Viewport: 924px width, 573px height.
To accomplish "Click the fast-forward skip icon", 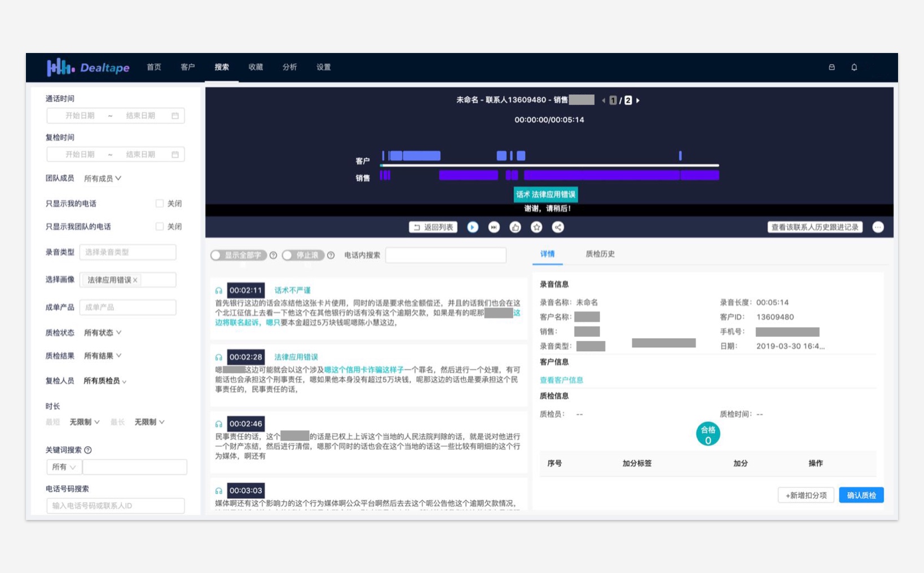I will click(494, 227).
